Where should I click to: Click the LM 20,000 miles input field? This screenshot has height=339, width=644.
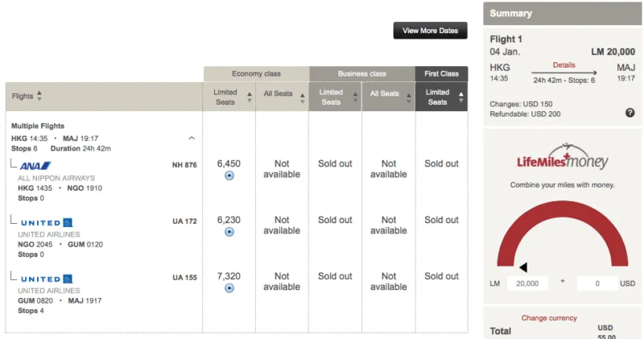527,283
